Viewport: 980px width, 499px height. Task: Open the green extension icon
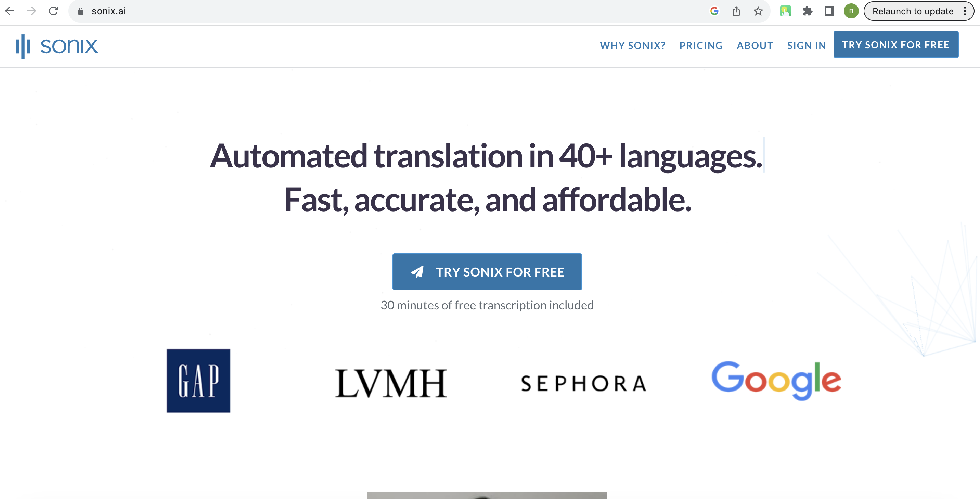[x=785, y=11]
